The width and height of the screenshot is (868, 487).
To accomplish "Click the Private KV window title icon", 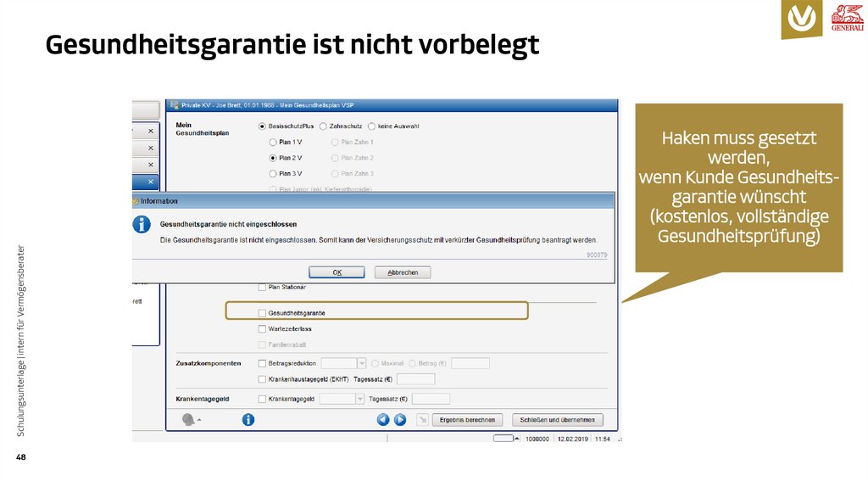I will 175,104.
